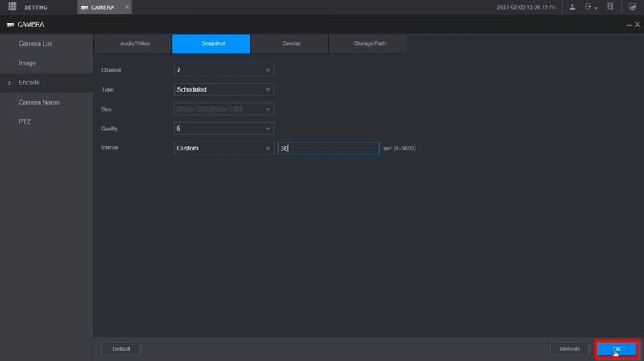644x361 pixels.
Task: Open the Channel dropdown
Action: [224, 70]
